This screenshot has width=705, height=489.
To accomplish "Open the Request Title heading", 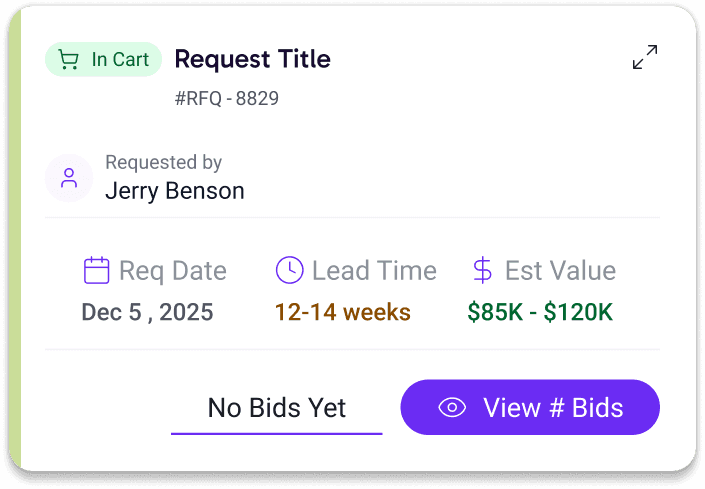I will [252, 59].
